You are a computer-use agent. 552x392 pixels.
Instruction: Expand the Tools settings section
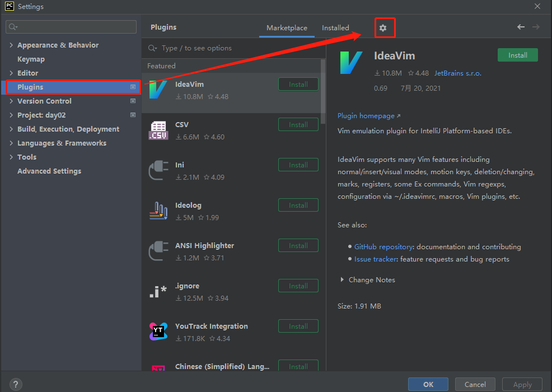11,157
